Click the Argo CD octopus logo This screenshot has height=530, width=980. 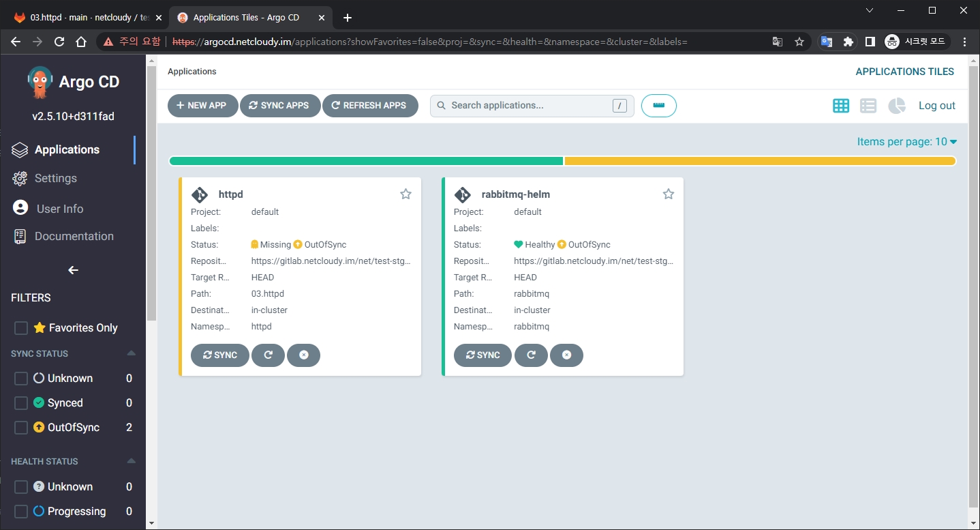click(40, 82)
